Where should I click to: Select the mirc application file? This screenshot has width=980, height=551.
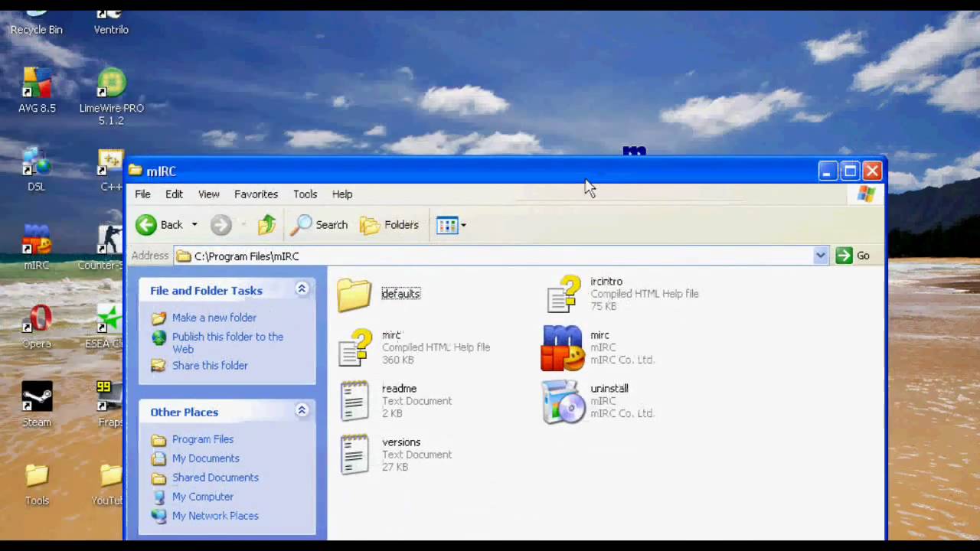point(598,347)
